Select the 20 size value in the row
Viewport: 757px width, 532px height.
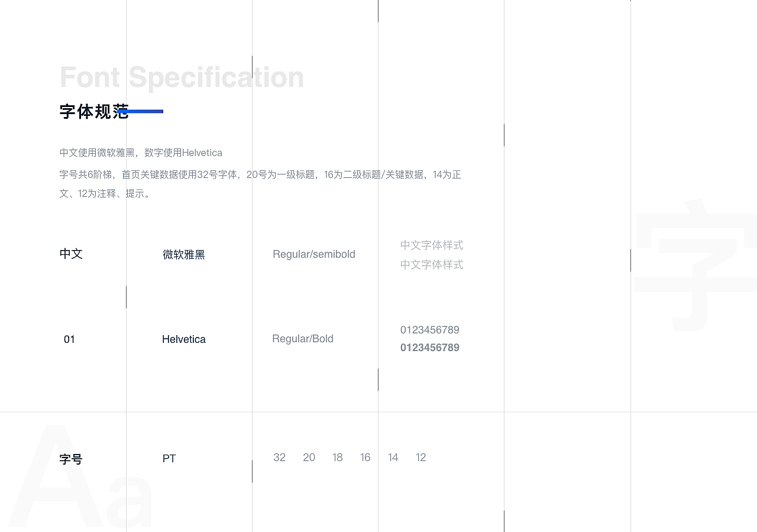[x=309, y=457]
